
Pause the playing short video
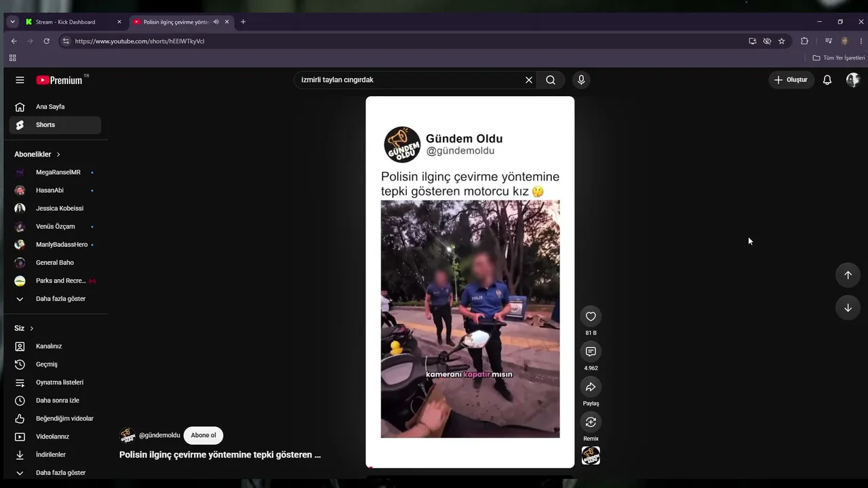[x=470, y=282]
